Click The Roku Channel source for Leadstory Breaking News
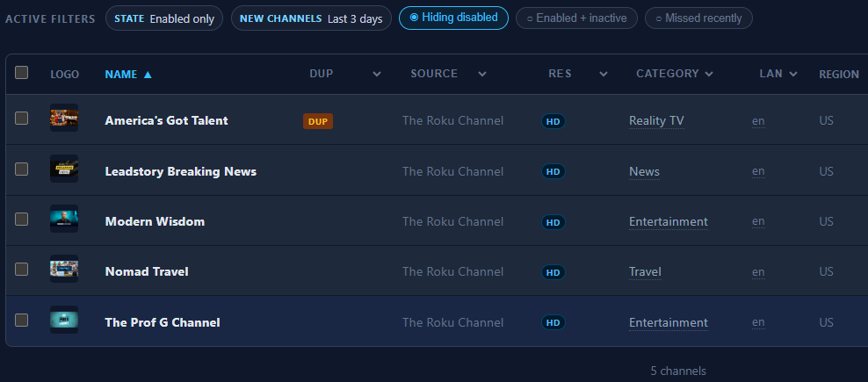 452,171
